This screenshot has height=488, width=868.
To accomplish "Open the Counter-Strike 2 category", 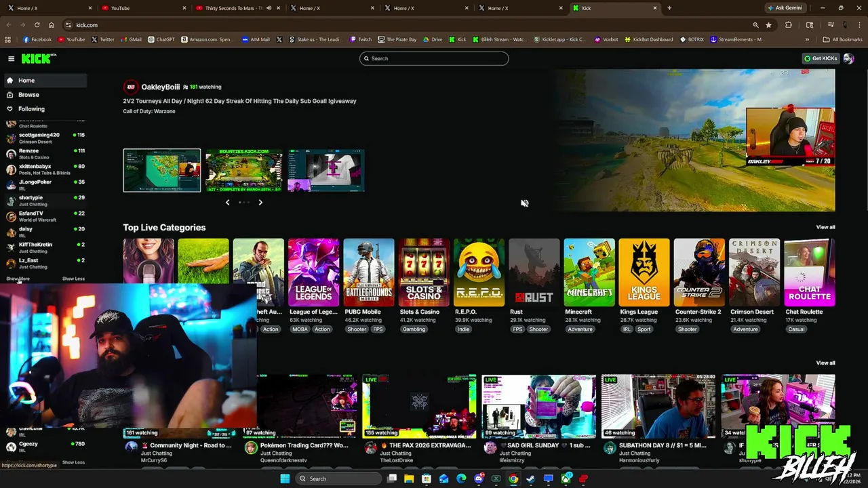I will [699, 272].
